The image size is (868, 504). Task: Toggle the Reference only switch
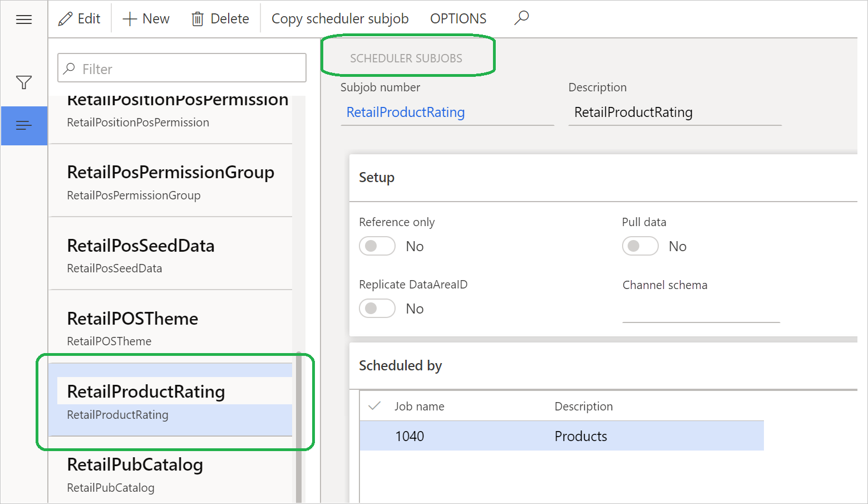click(x=377, y=246)
